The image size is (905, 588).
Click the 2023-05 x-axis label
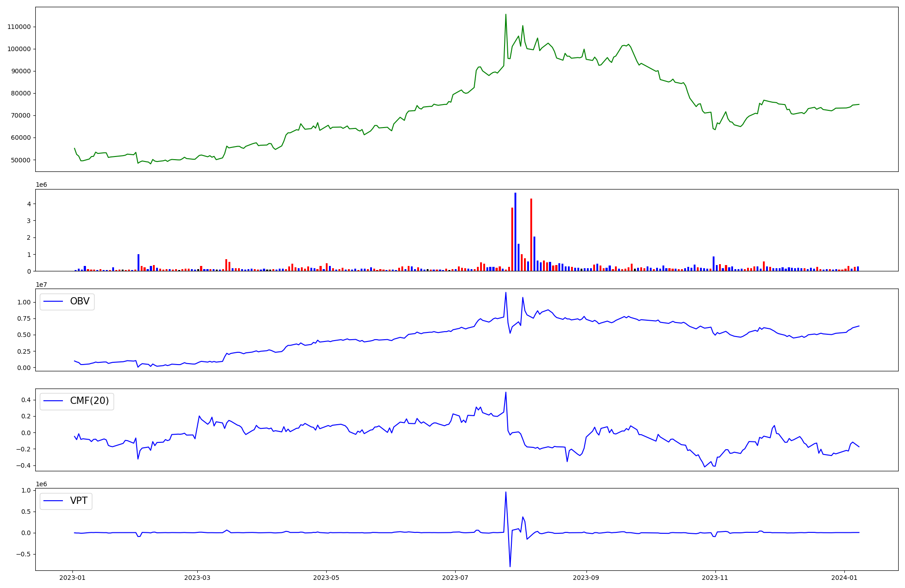point(326,577)
